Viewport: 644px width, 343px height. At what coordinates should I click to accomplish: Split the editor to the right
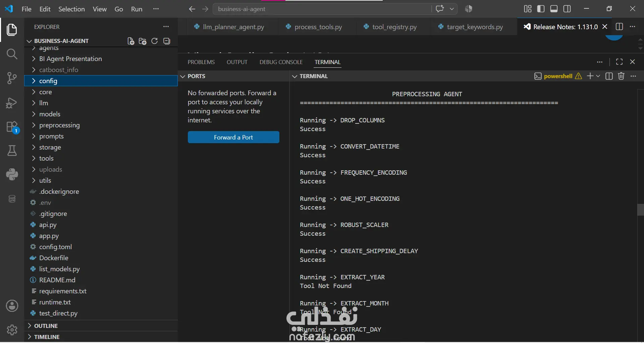point(620,26)
